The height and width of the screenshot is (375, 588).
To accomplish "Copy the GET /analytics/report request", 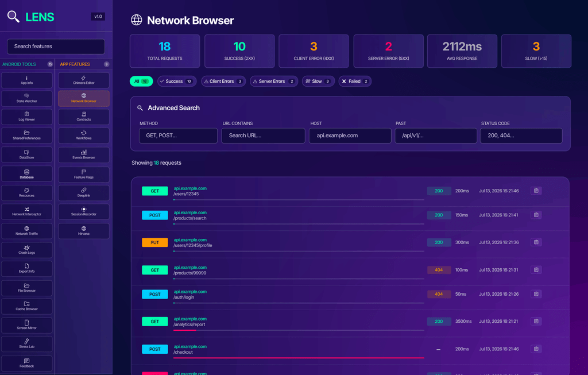I will (x=536, y=322).
